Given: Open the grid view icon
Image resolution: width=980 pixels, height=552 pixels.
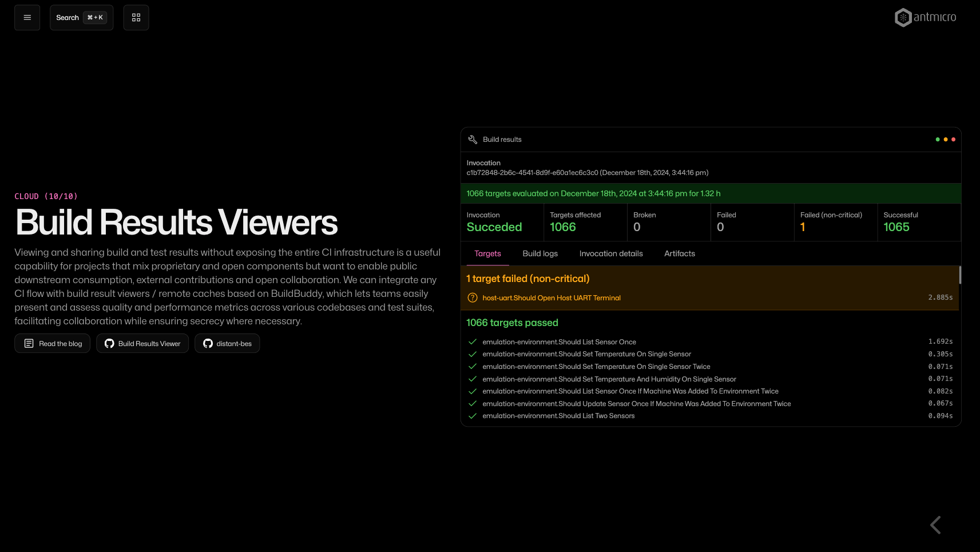Looking at the screenshot, I should point(136,18).
